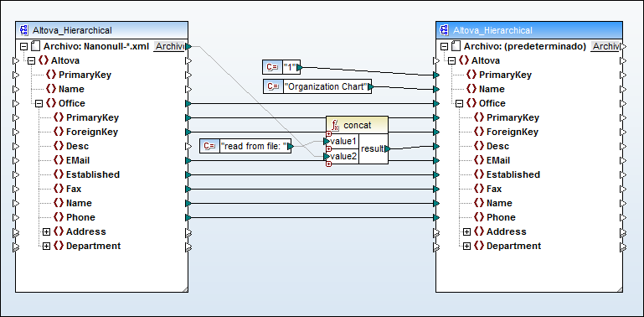Select target ForeignKey element
The image size is (644, 317).
pos(513,132)
